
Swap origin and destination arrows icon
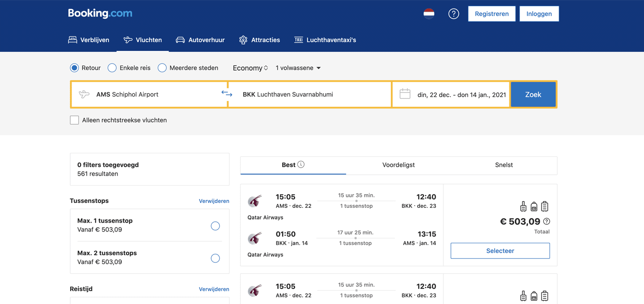(227, 93)
